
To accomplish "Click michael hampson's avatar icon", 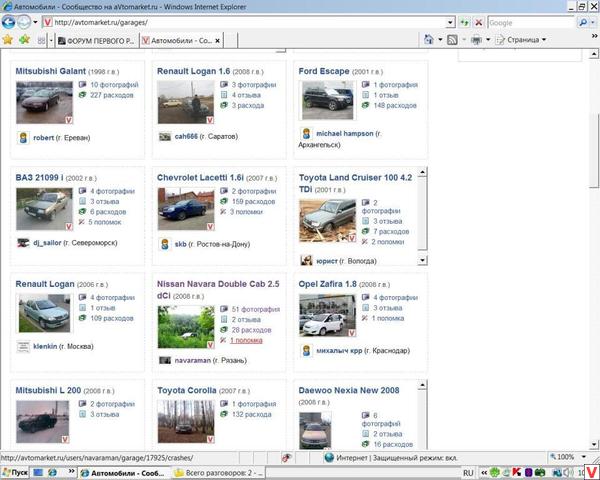I will pos(306,134).
